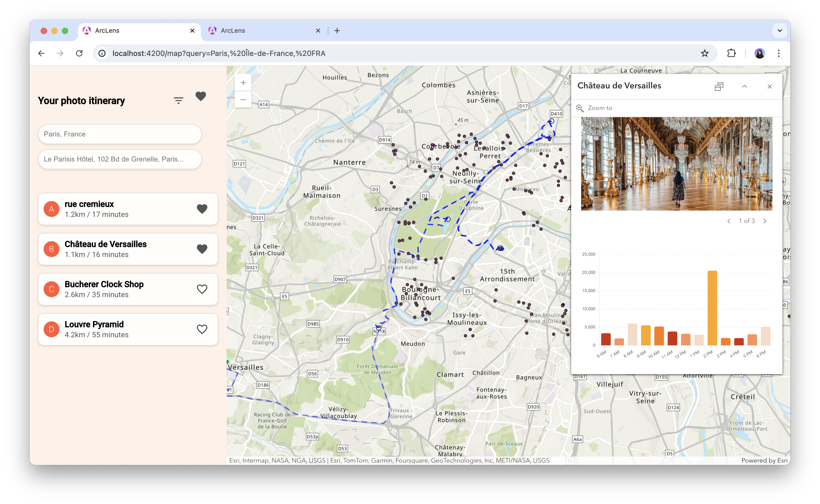Click the Paris, France search field

click(x=120, y=134)
